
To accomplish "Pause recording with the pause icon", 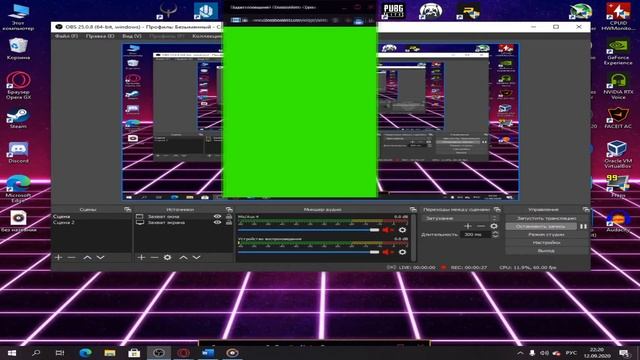I will (x=583, y=226).
